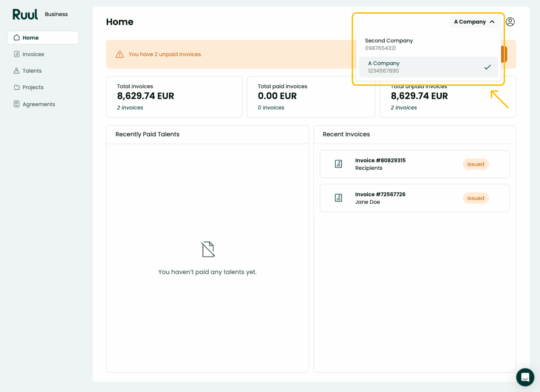540x392 pixels.
Task: Click the Talents person icon in sidebar
Action: coord(17,71)
